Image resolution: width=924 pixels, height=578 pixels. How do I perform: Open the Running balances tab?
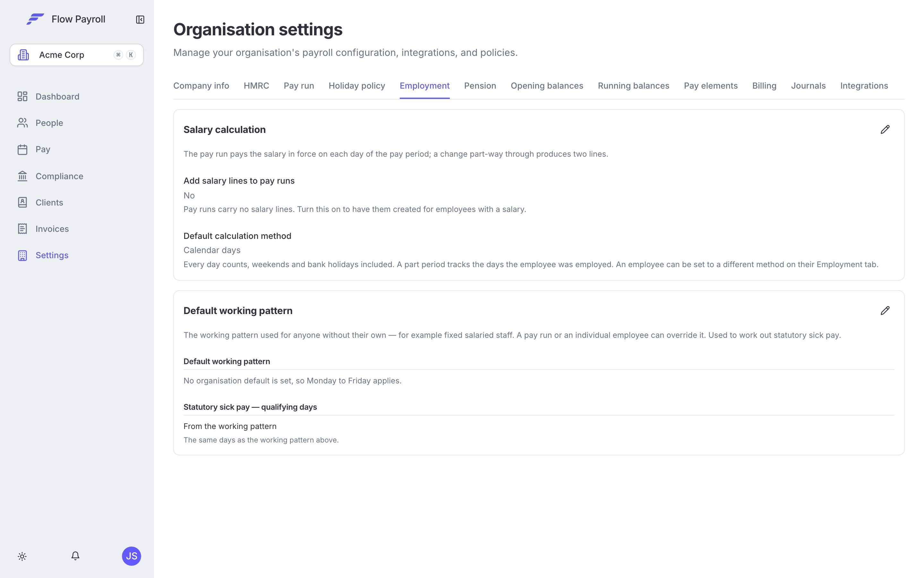pos(633,86)
